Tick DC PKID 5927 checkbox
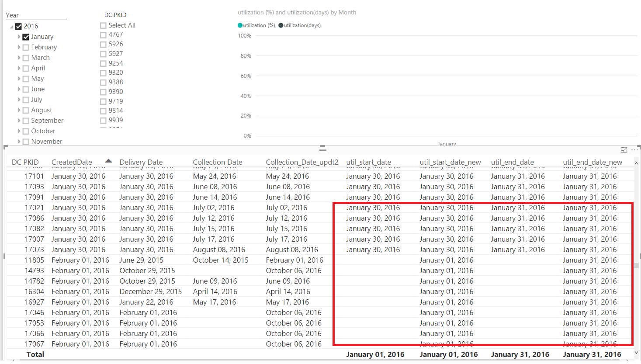The height and width of the screenshot is (364, 641). (103, 54)
